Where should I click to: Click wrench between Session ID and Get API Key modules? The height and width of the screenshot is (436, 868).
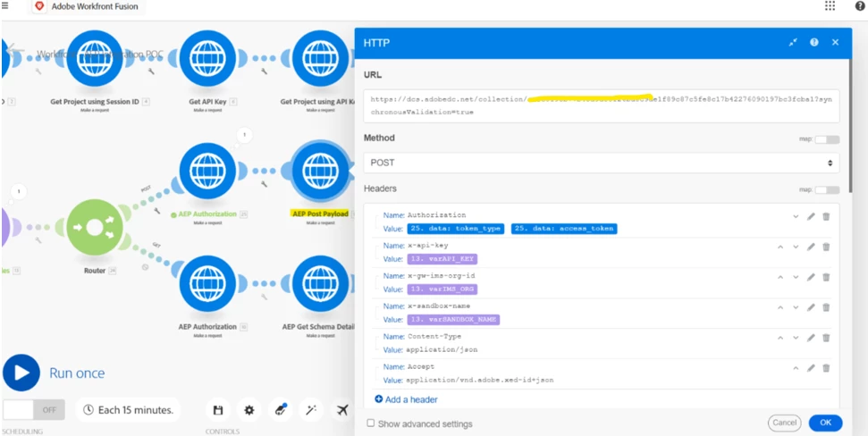151,71
